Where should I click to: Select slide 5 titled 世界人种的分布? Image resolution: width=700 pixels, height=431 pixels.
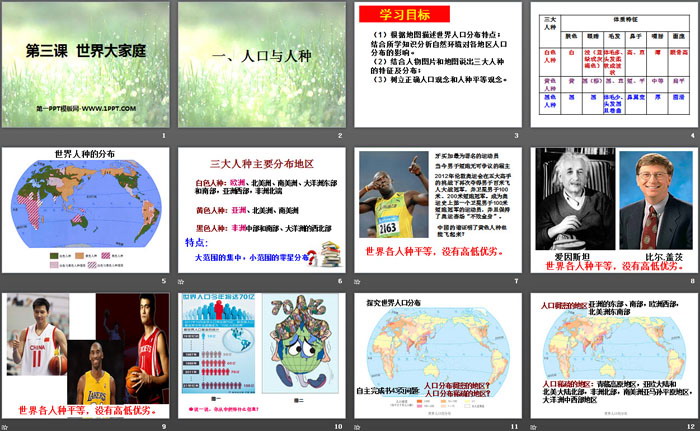tap(86, 210)
